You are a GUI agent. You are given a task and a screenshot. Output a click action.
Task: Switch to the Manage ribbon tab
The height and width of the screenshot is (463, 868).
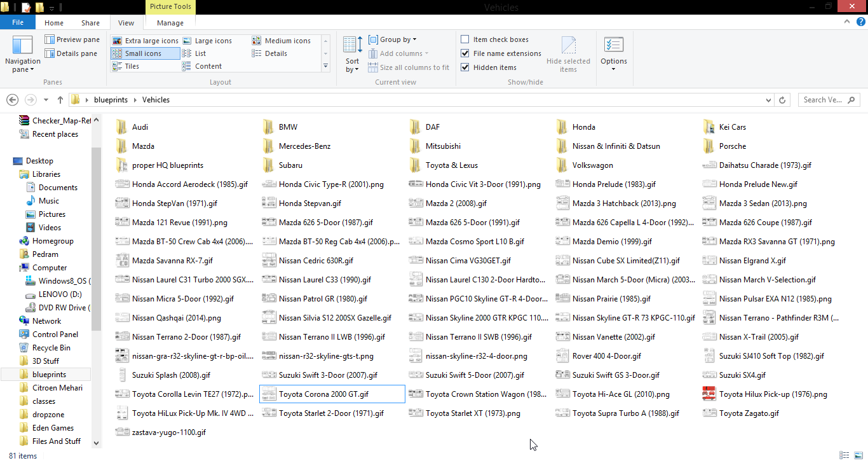click(170, 23)
